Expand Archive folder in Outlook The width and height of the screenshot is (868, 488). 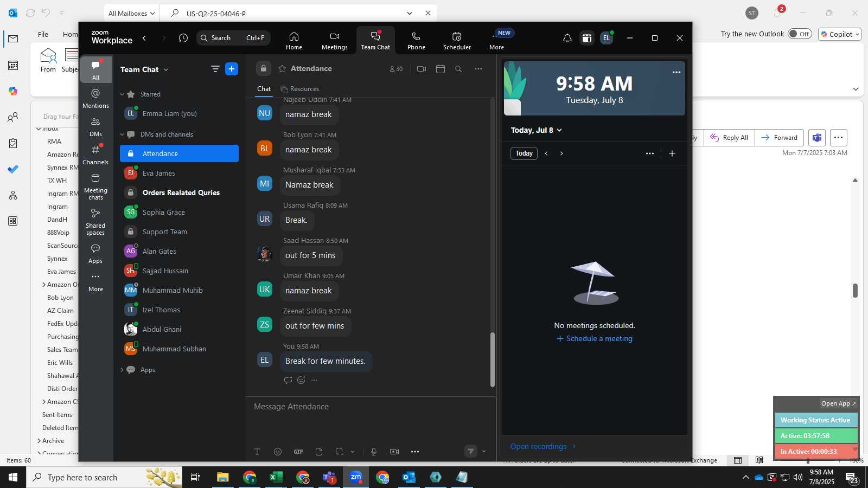pyautogui.click(x=39, y=441)
